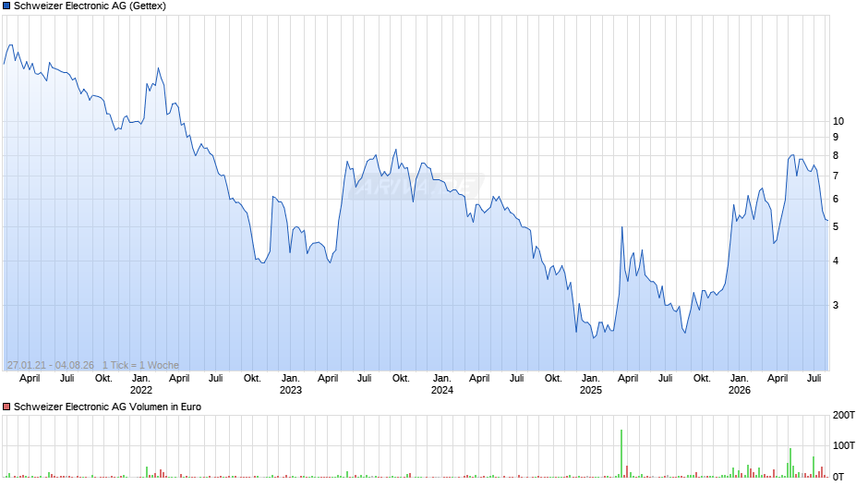This screenshot has width=868, height=486.
Task: Click the chart title 'Schweizer Electronic AG (Gettex)'
Action: click(90, 6)
